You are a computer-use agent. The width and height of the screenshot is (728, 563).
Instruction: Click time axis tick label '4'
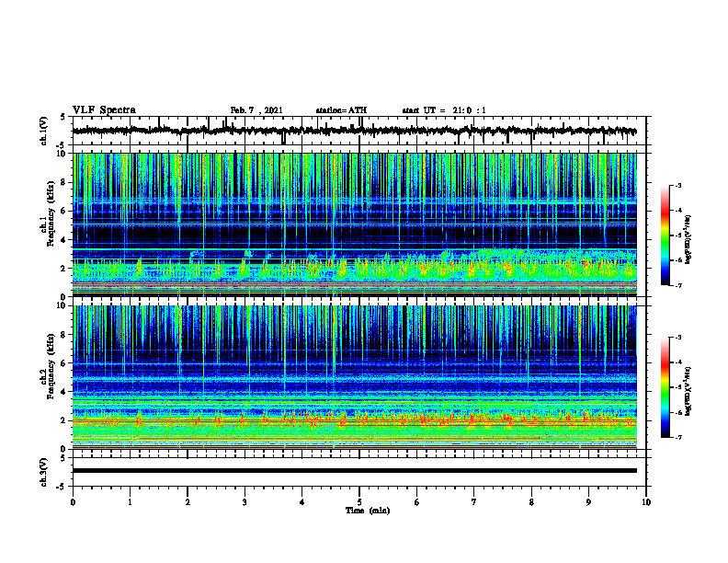coord(302,502)
